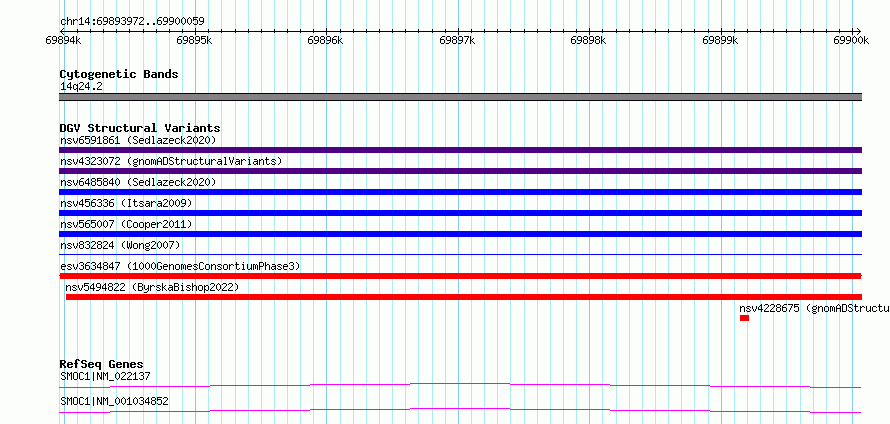The height and width of the screenshot is (424, 890).
Task: Select the SMOC1|NM_022137 magenta gene line
Action: pos(460,386)
